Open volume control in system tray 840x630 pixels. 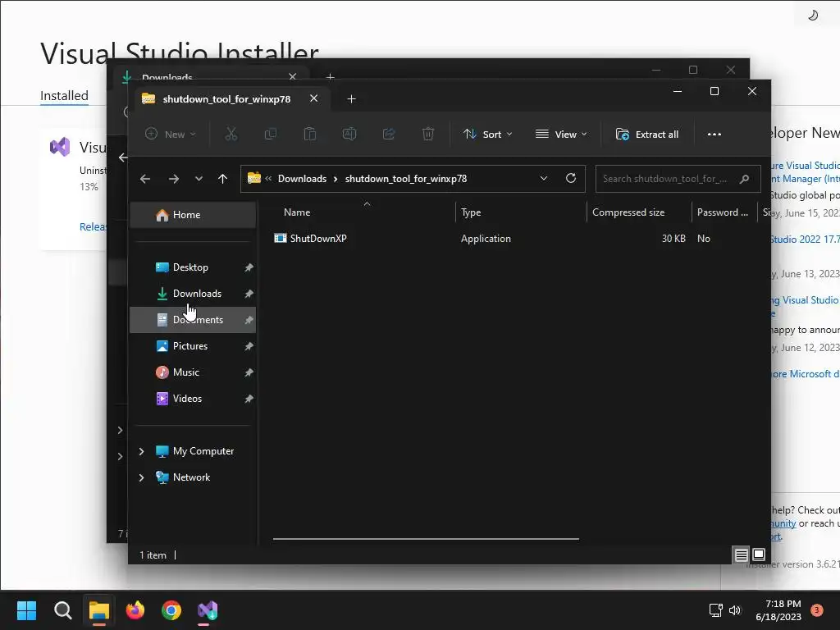(735, 610)
